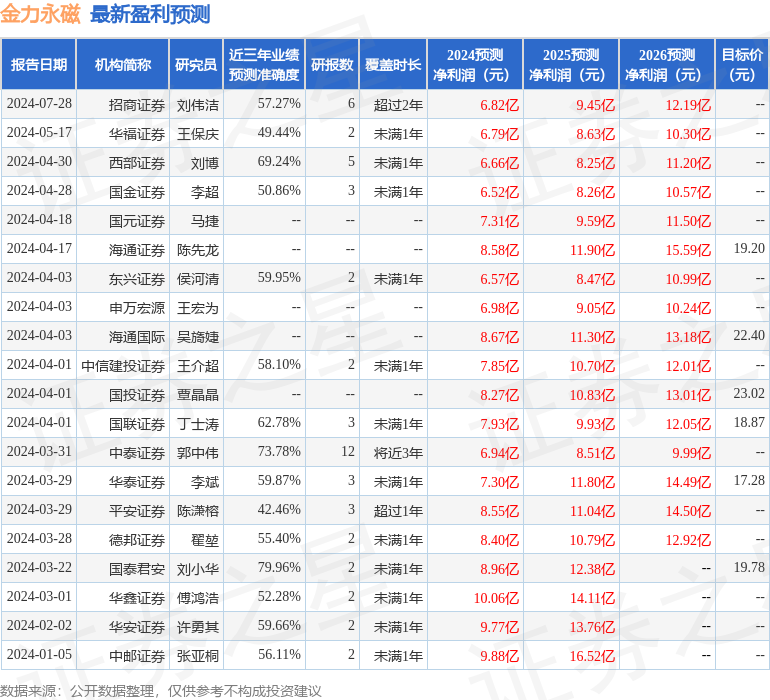This screenshot has height=700, width=770.
Task: Select 10.06亿 profit forecast
Action: tap(496, 598)
